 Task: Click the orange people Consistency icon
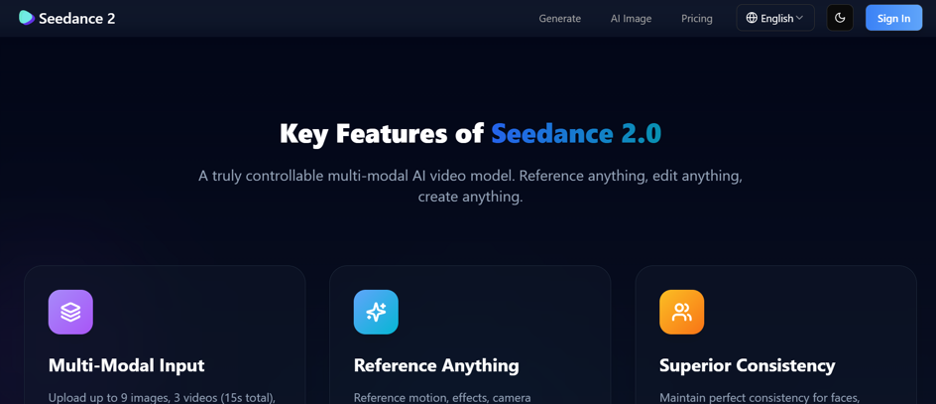coord(681,312)
